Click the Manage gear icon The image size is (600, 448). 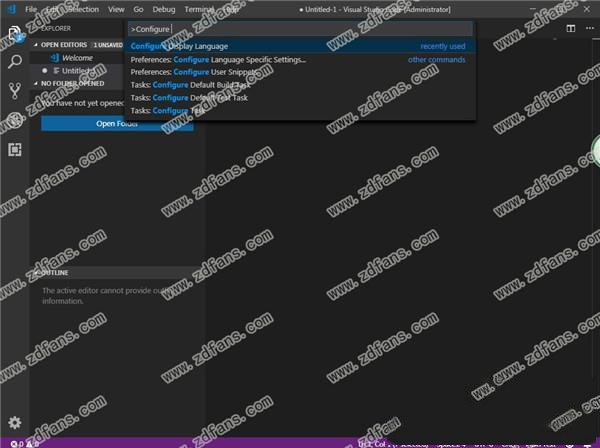[15, 422]
